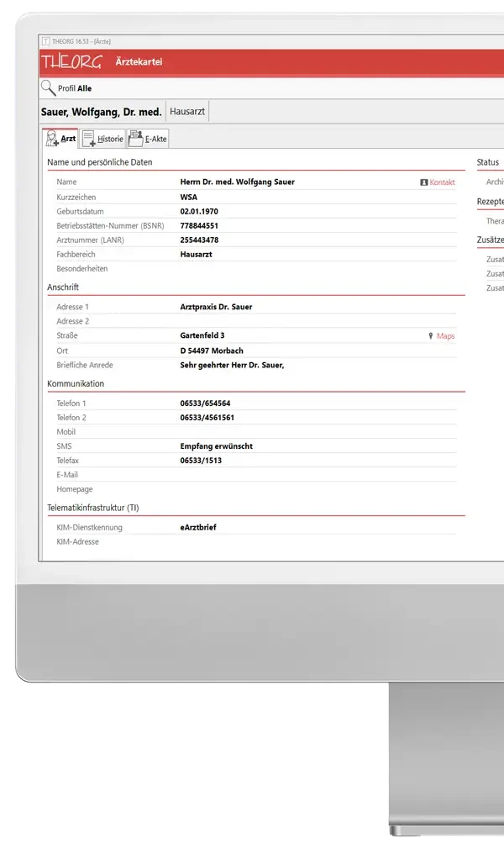Viewport: 504px width, 854px height.
Task: Click the Telefon 1 number field
Action: tap(205, 403)
